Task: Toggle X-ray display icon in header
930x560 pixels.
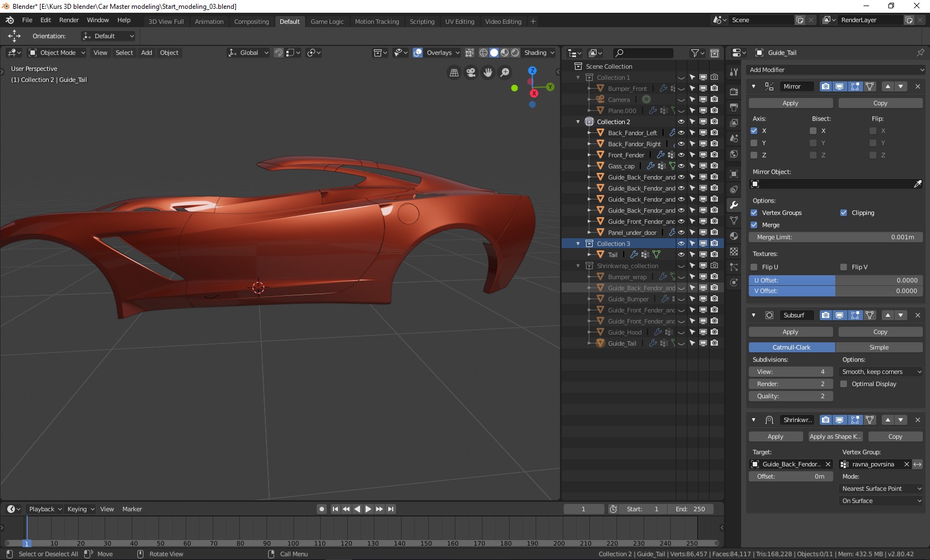Action: (x=470, y=53)
